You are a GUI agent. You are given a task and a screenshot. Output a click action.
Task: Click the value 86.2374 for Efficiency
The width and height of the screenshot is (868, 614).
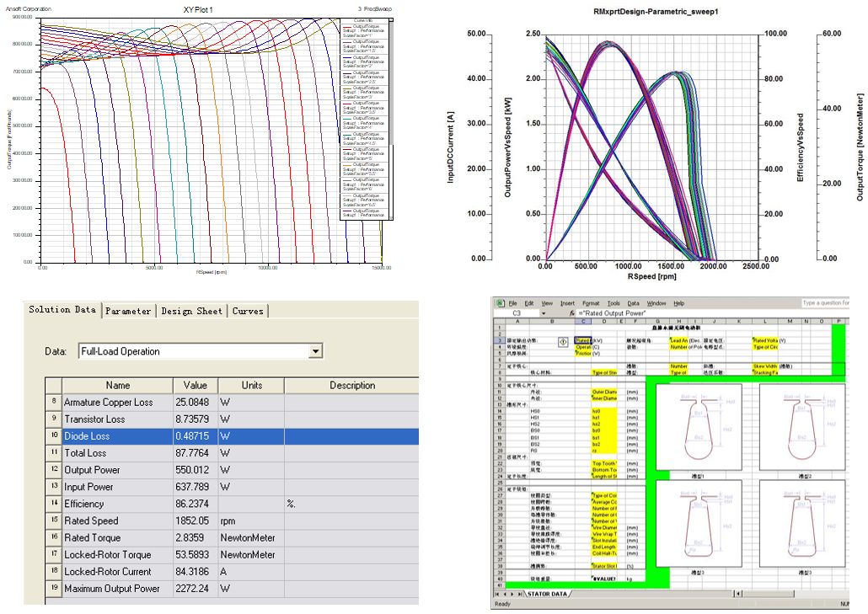192,504
